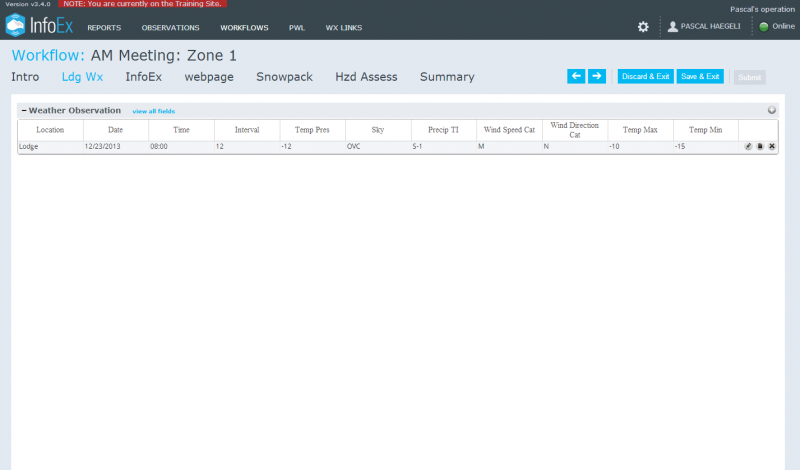Click the Sky column header
Image resolution: width=800 pixels, height=470 pixels.
point(378,130)
